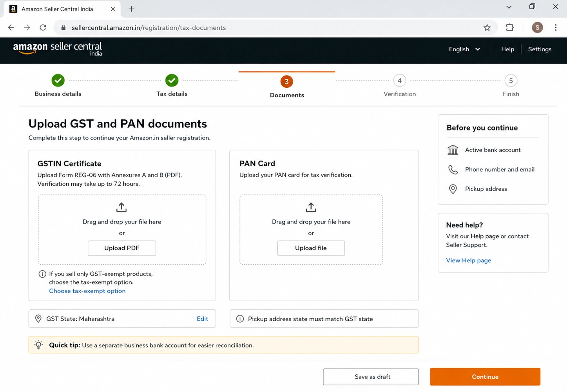Open the tab search chevron in title bar
The image size is (567, 392).
509,7
